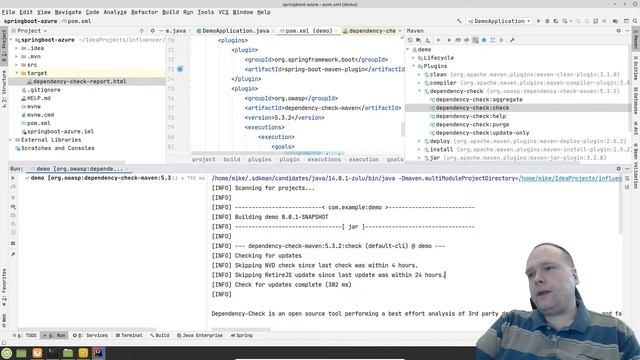Viewport: 640px width, 360px height.
Task: Expand the deploy plugin node
Action: 419,141
